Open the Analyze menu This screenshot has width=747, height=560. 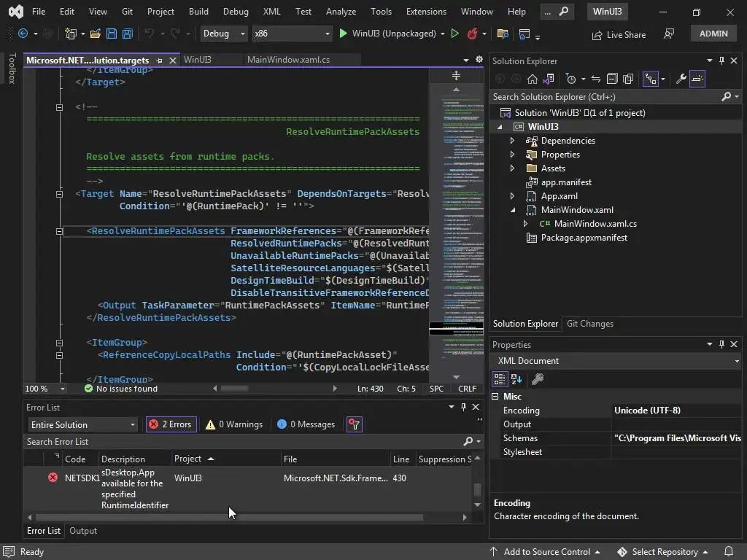[341, 12]
